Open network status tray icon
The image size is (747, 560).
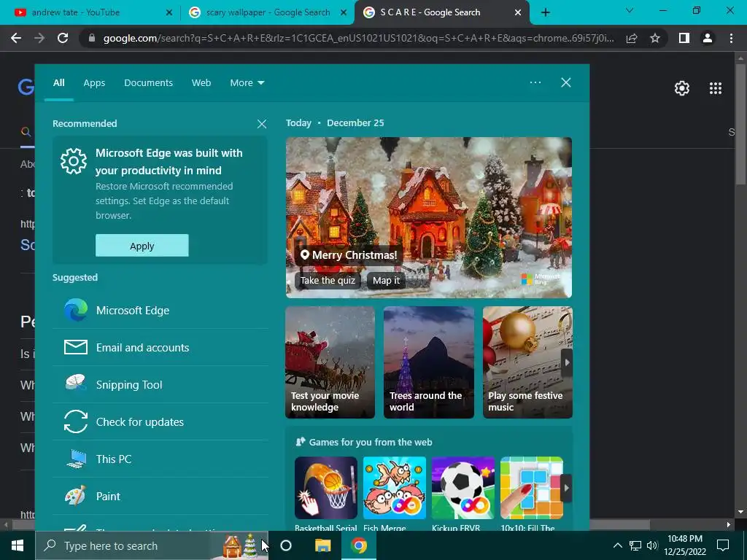coord(635,545)
